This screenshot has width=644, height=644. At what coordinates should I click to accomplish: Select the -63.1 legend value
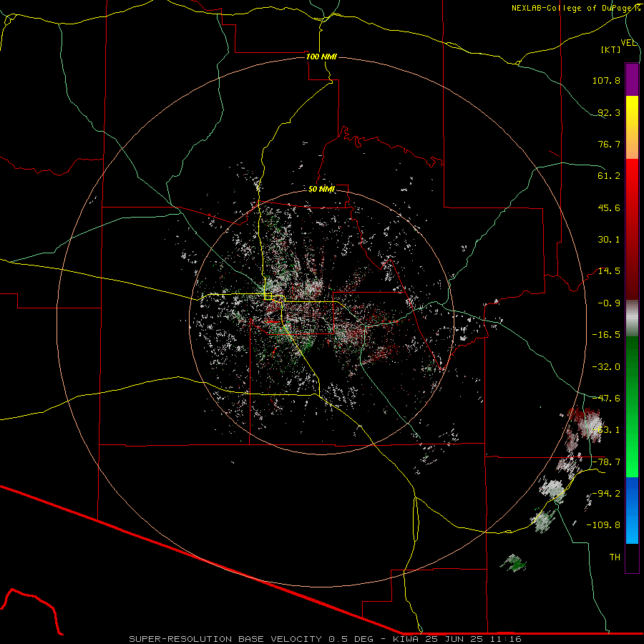(606, 430)
